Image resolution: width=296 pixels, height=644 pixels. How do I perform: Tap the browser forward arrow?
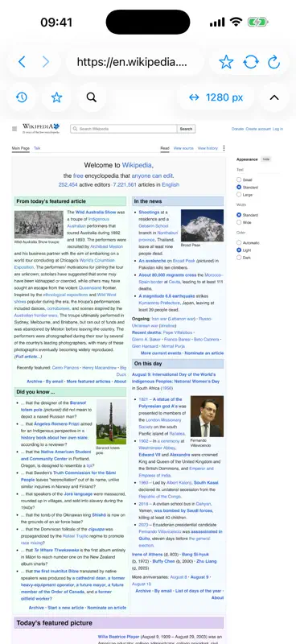46,62
